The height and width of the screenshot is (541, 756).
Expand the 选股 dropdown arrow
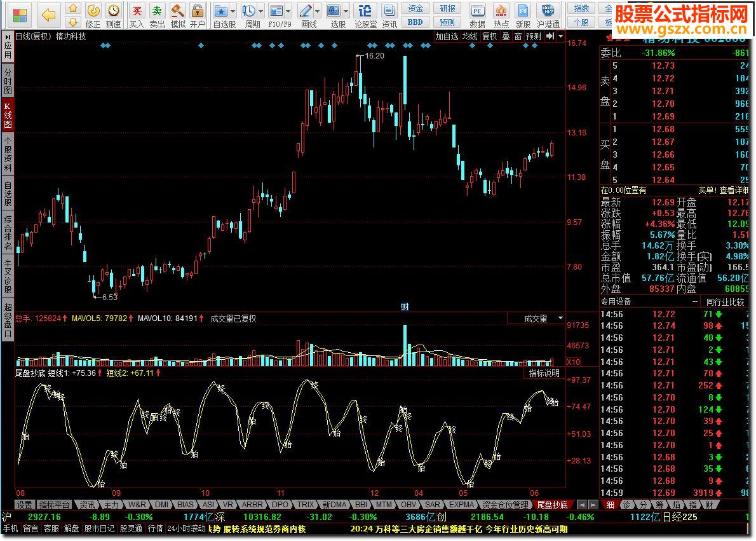(346, 11)
